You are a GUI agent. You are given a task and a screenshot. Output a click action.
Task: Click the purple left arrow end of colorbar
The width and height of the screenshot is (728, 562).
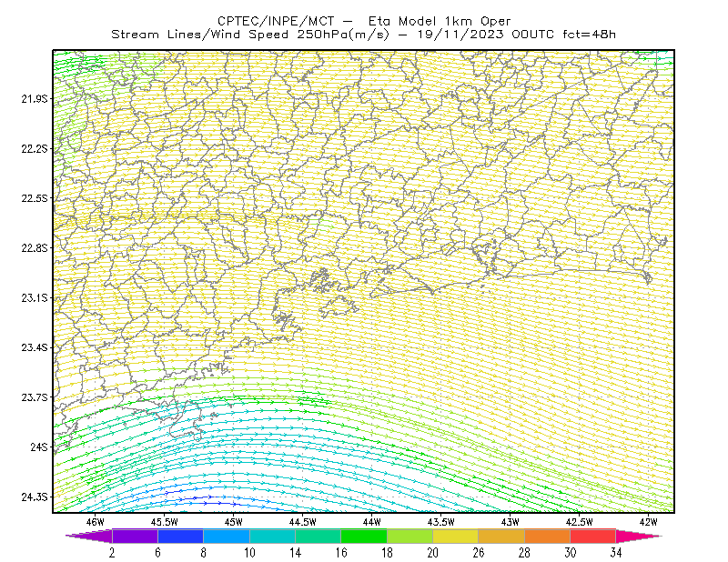(x=88, y=536)
